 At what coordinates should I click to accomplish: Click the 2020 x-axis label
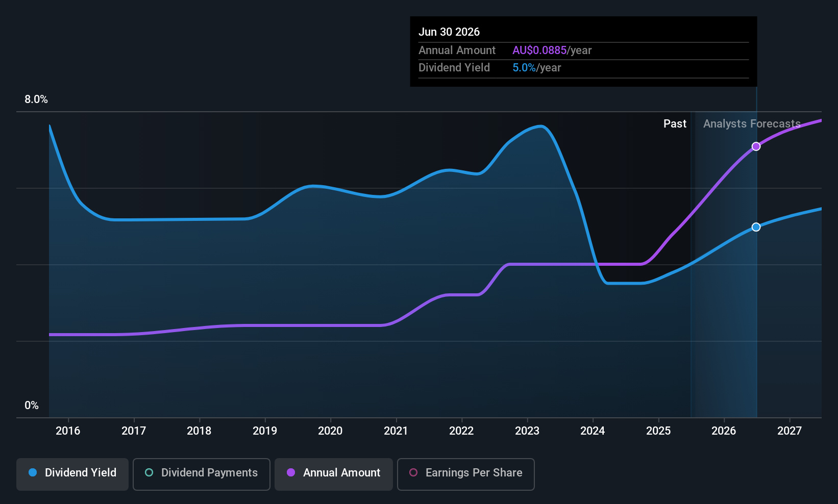pyautogui.click(x=330, y=431)
